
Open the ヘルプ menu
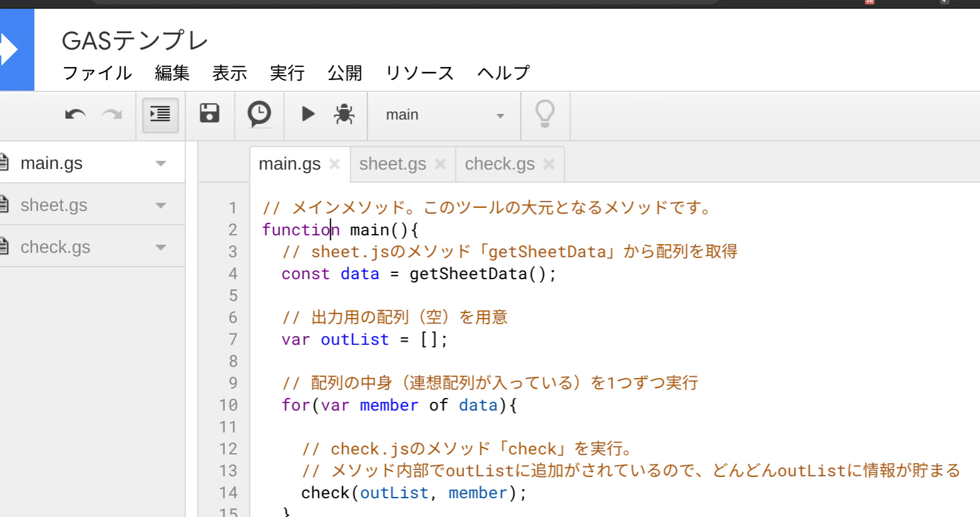(x=503, y=73)
